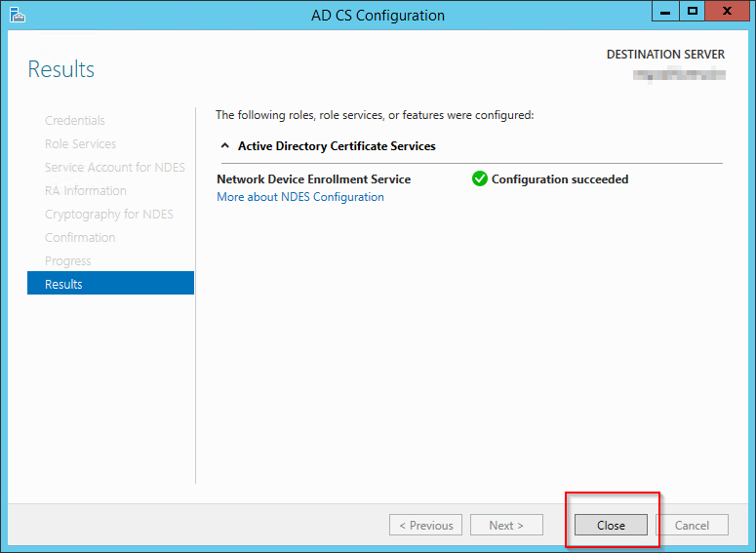
Task: Go to the Role Services step
Action: 80,144
